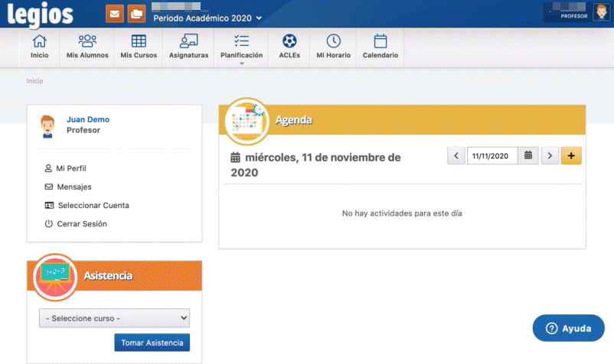Open the Ayuda help button

point(568,328)
